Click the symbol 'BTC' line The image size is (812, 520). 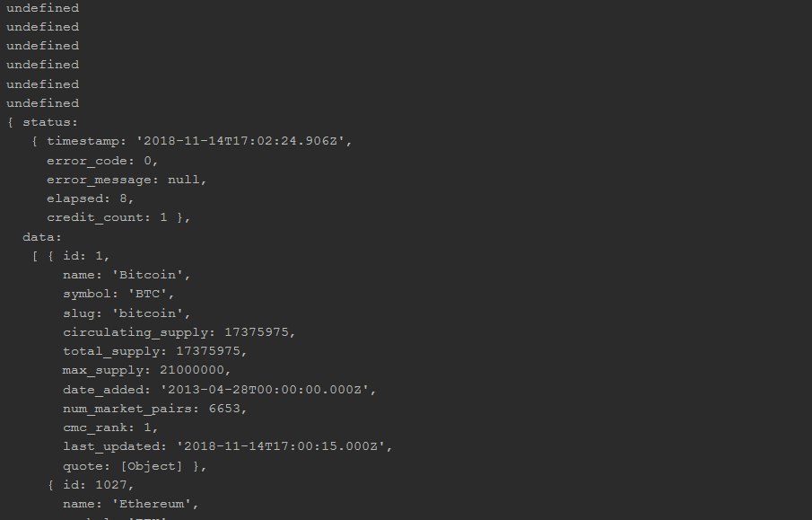(118, 294)
